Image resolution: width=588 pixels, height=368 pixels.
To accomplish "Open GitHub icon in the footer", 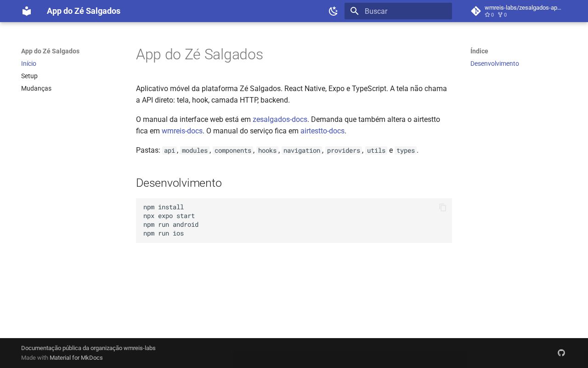I will pos(561,353).
